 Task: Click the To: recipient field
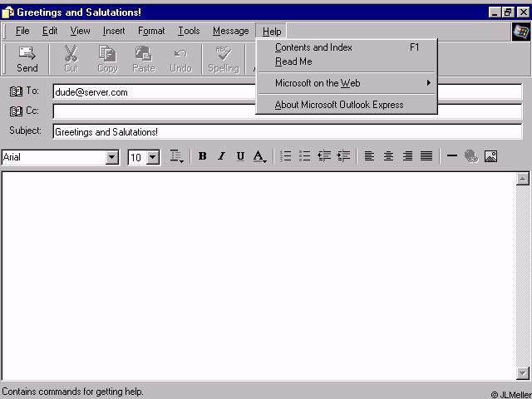pos(155,92)
